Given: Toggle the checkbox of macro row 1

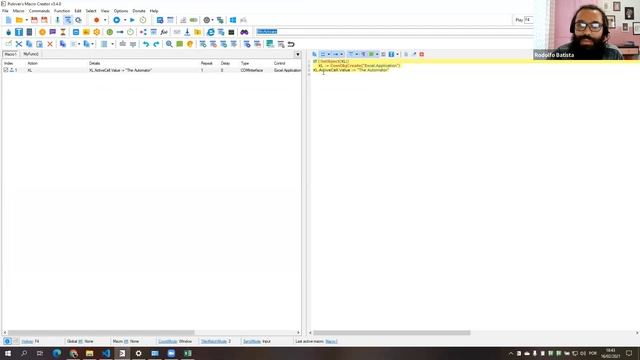Looking at the screenshot, I should [6, 70].
